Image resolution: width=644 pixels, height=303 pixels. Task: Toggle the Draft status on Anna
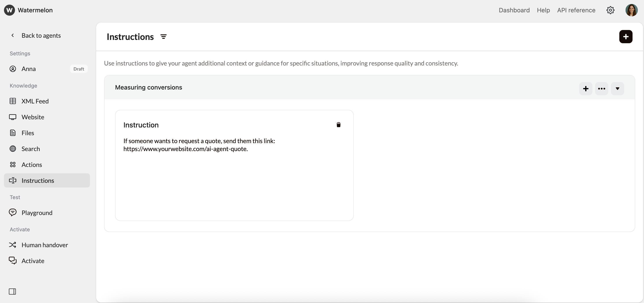[x=79, y=69]
